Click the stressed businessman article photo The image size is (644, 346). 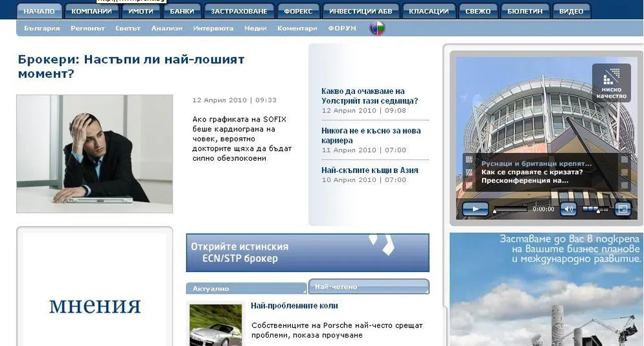pyautogui.click(x=95, y=154)
